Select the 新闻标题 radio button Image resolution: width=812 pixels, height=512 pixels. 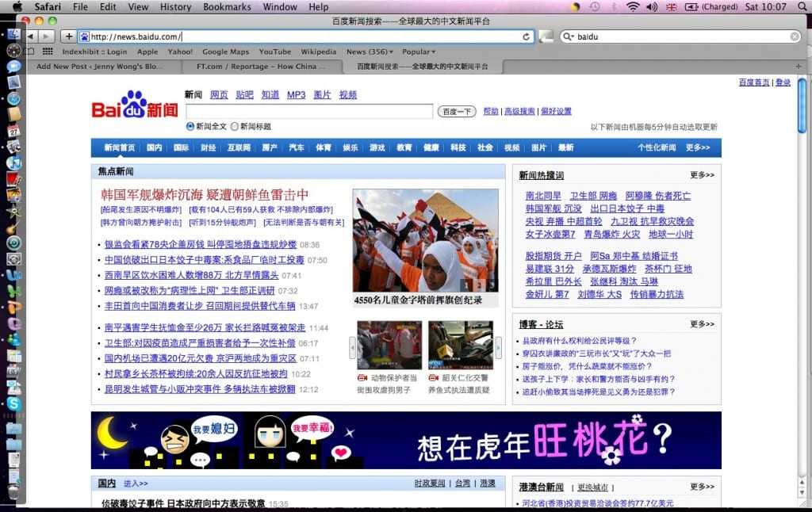pyautogui.click(x=235, y=128)
